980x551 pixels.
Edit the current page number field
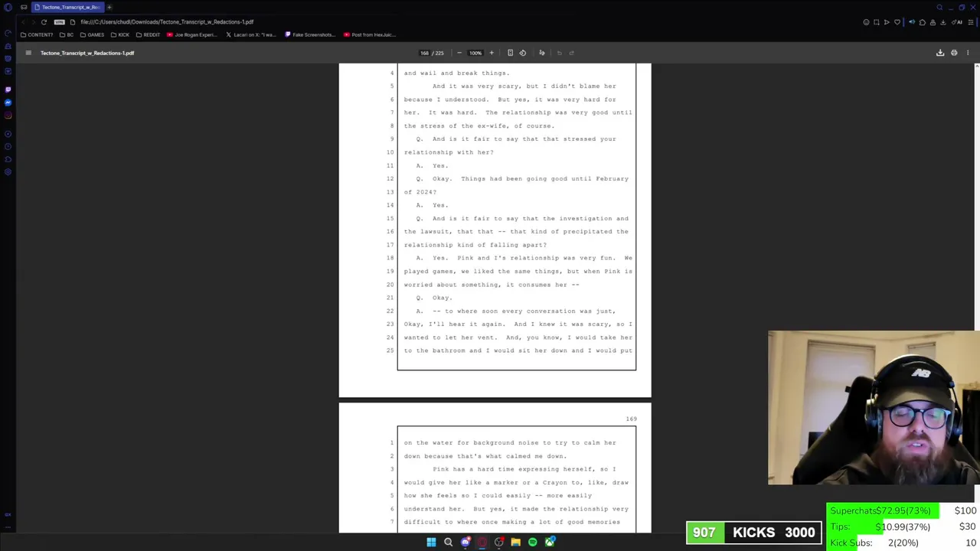(x=424, y=53)
